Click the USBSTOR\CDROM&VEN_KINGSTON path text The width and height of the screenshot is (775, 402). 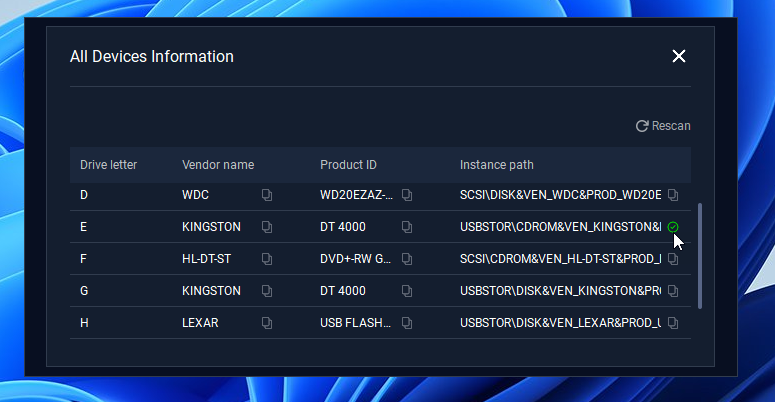click(560, 227)
